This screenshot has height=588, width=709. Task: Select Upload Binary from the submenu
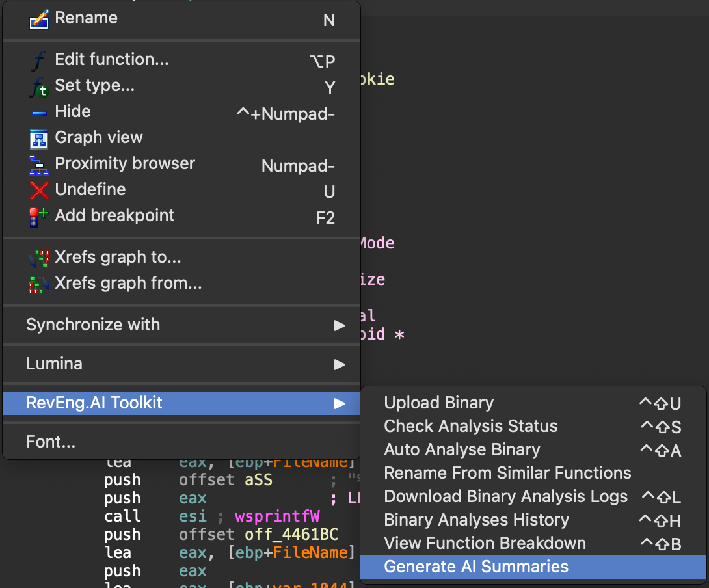click(x=438, y=403)
